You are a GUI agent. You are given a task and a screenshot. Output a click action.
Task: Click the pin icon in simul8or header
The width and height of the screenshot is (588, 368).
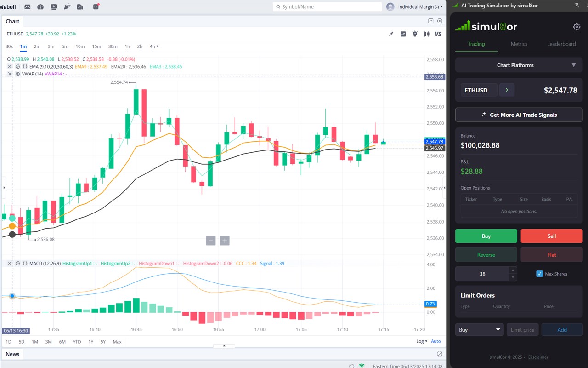[x=577, y=6]
